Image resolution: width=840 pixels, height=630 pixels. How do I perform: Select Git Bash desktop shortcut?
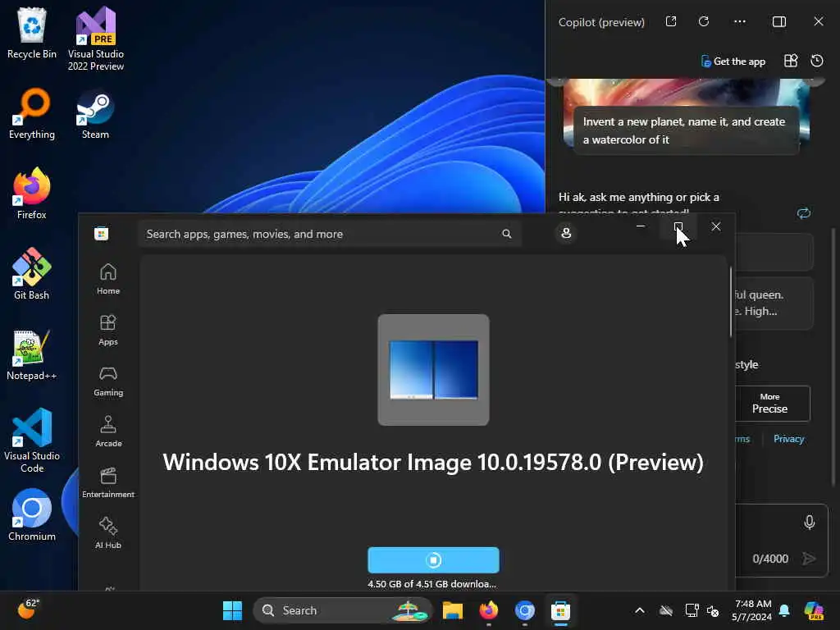coord(32,274)
